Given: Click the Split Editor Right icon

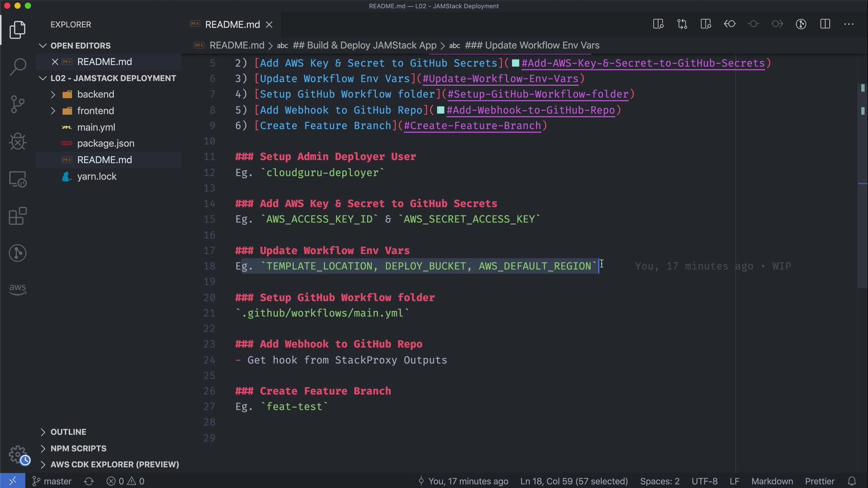Looking at the screenshot, I should pyautogui.click(x=825, y=24).
